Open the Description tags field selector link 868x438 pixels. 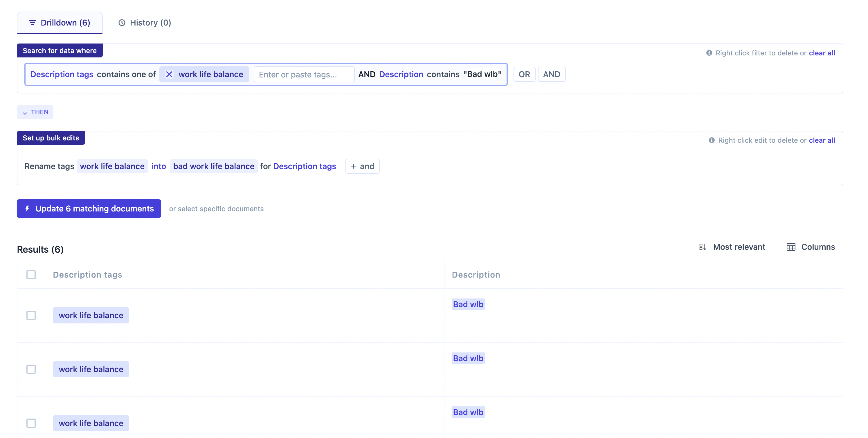pyautogui.click(x=304, y=166)
